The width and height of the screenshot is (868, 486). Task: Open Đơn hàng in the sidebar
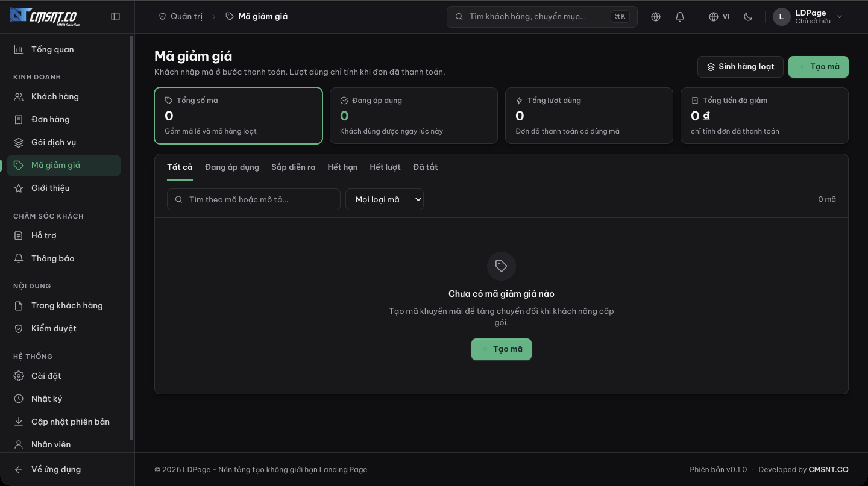click(64, 119)
